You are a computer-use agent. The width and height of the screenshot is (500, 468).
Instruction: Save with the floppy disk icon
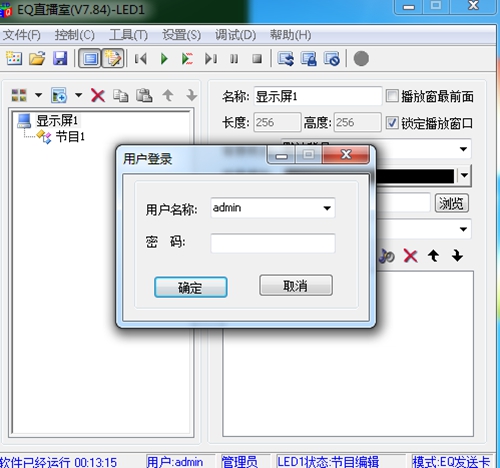tap(60, 59)
